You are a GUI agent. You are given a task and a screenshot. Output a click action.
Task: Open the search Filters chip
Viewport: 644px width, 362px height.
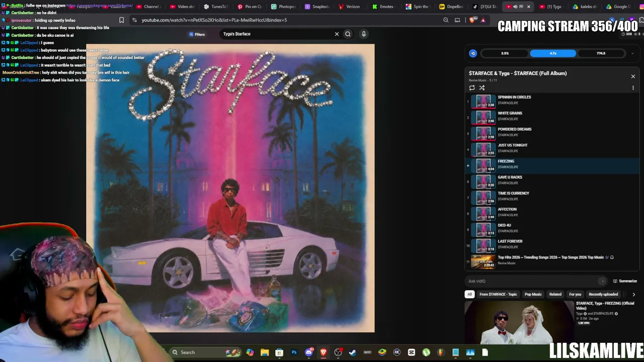pos(197,34)
